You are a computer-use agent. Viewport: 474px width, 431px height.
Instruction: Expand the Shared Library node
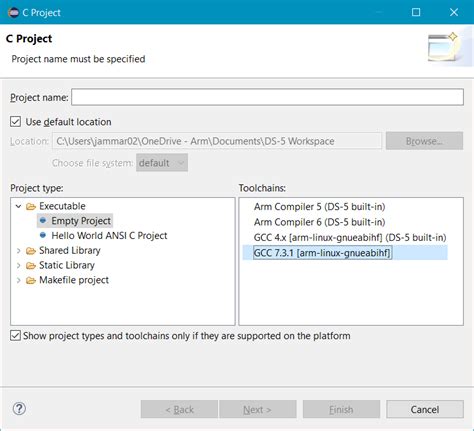tap(19, 251)
